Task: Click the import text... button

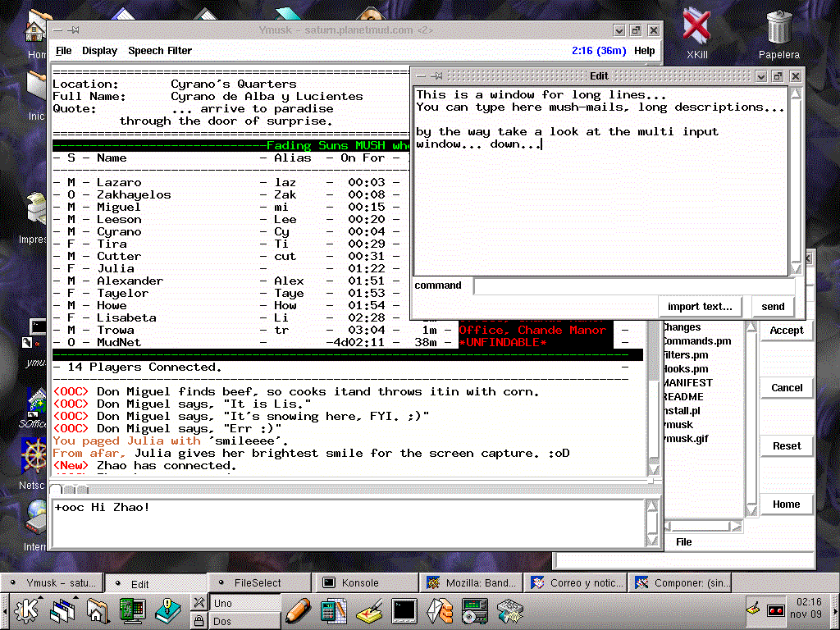Action: point(700,306)
